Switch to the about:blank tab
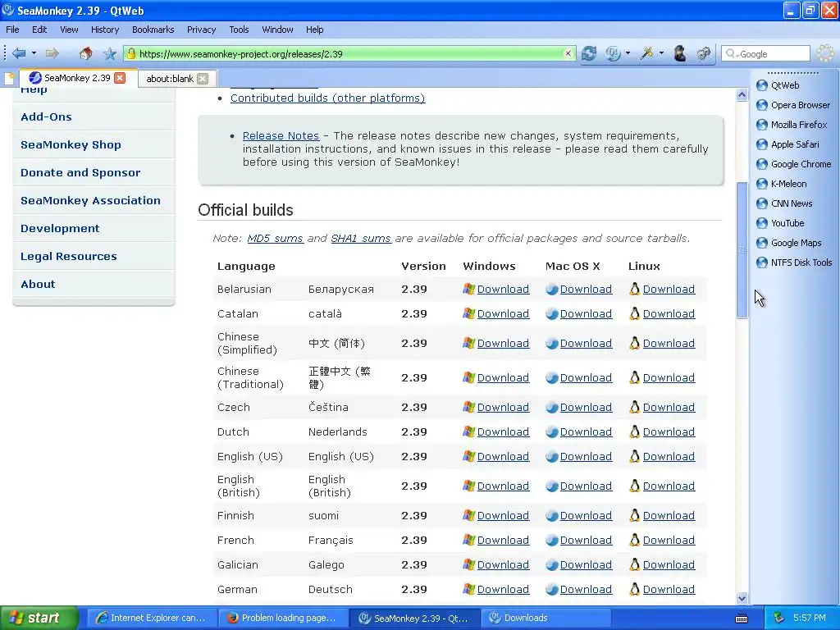 169,79
